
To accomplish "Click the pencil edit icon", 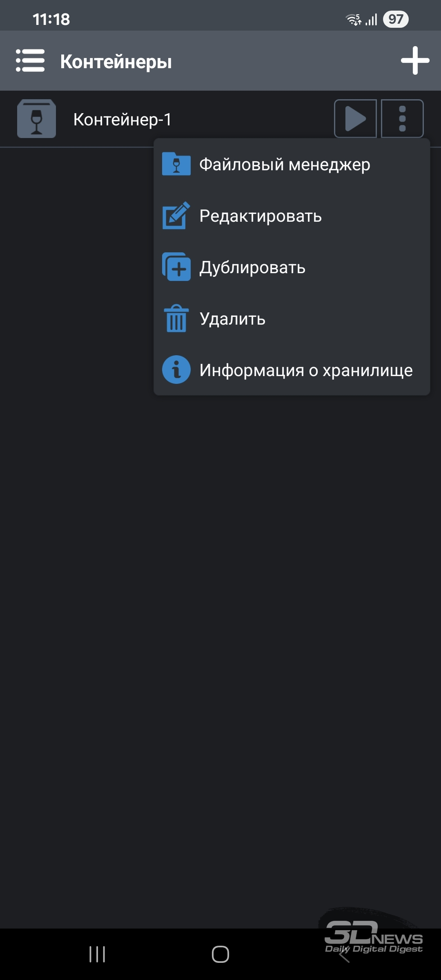I will point(176,216).
